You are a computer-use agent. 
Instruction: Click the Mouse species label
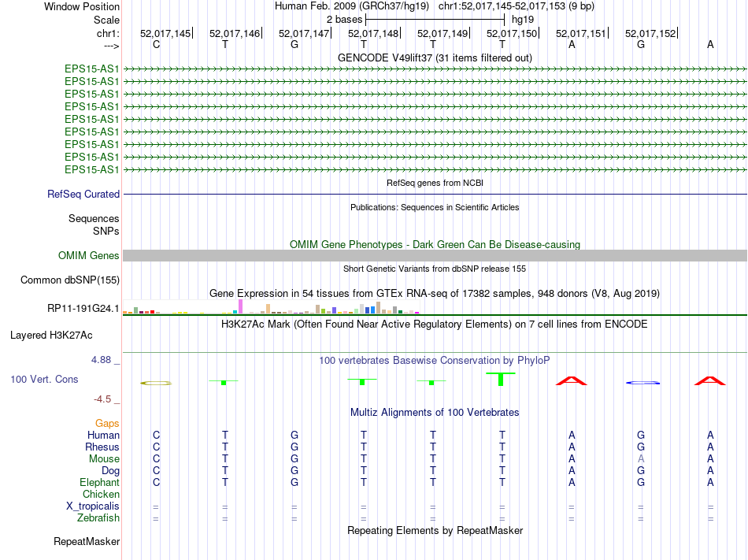[x=104, y=459]
